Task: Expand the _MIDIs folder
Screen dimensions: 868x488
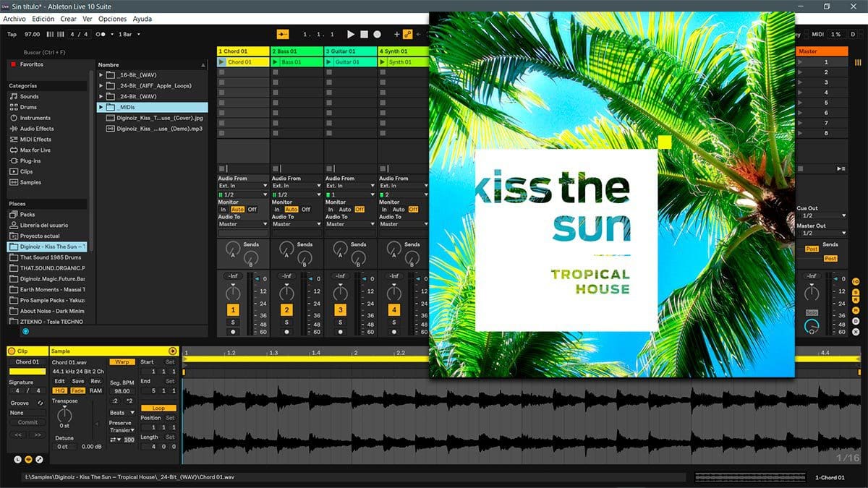Action: click(x=101, y=107)
